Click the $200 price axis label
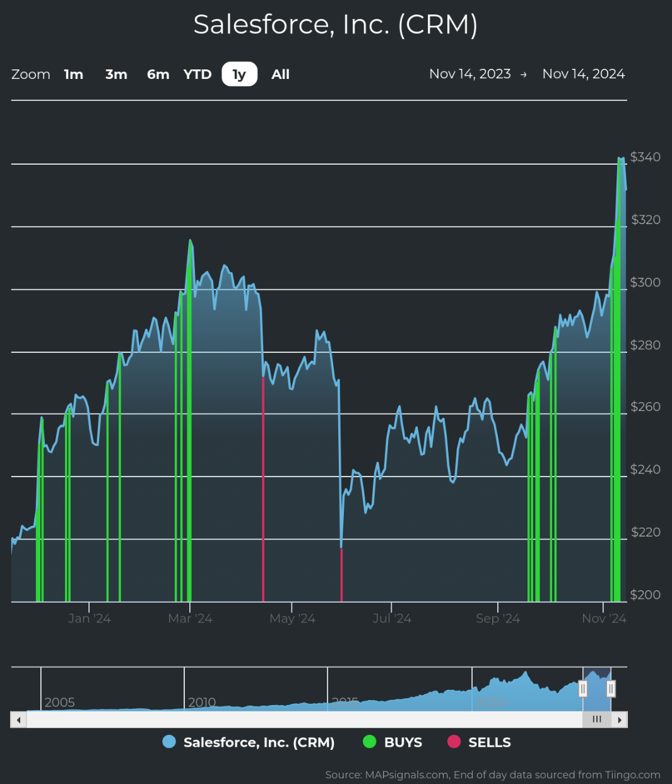The width and height of the screenshot is (672, 784). [x=645, y=595]
